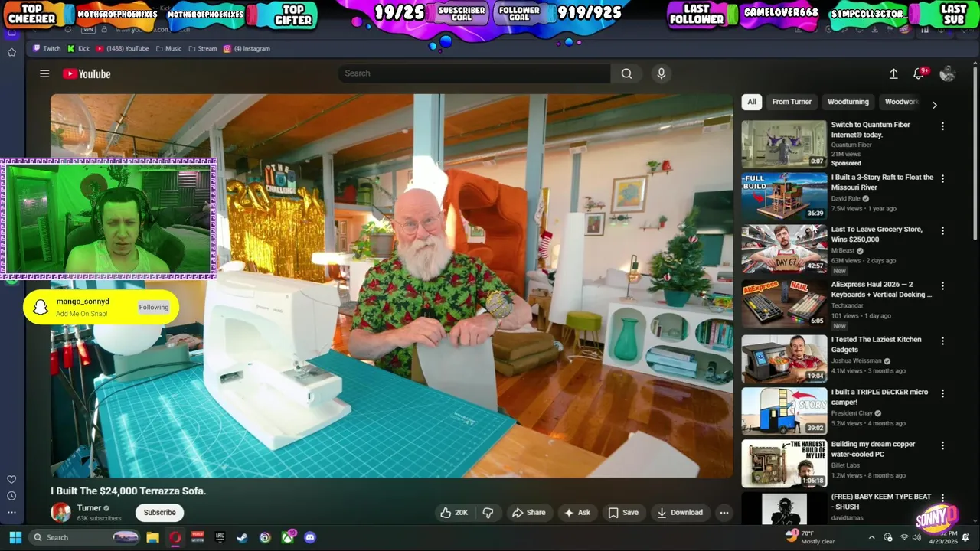Open Opera sidebar three-dots more icon

[11, 513]
